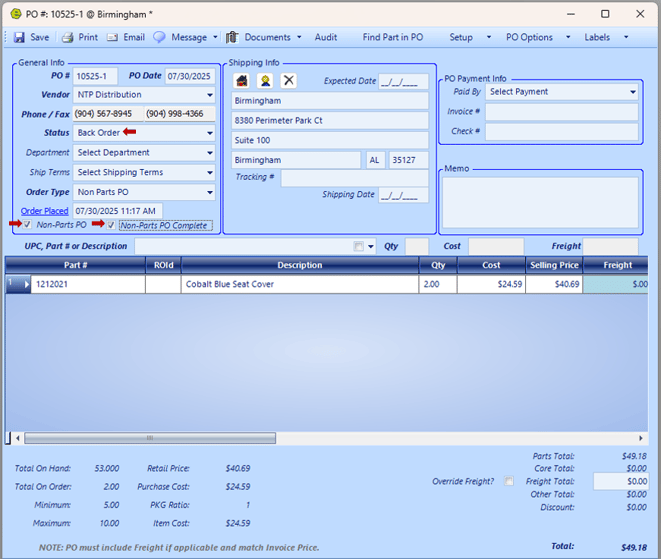Image resolution: width=661 pixels, height=559 pixels.
Task: Click the Save button label
Action: pyautogui.click(x=40, y=37)
